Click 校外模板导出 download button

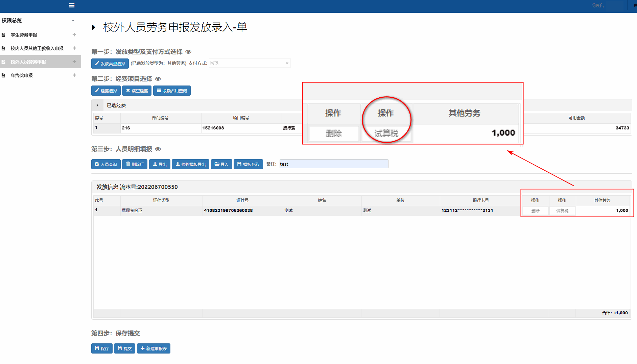click(190, 164)
